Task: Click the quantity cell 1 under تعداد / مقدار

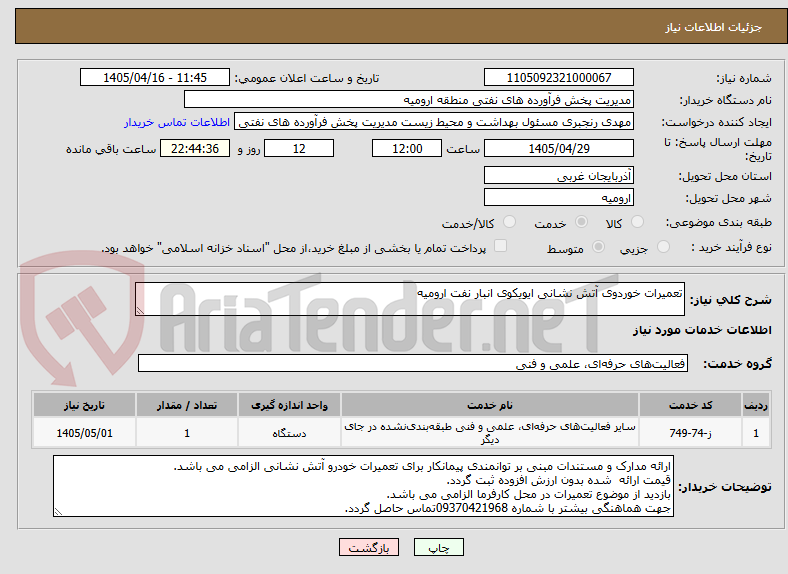Action: (x=186, y=432)
